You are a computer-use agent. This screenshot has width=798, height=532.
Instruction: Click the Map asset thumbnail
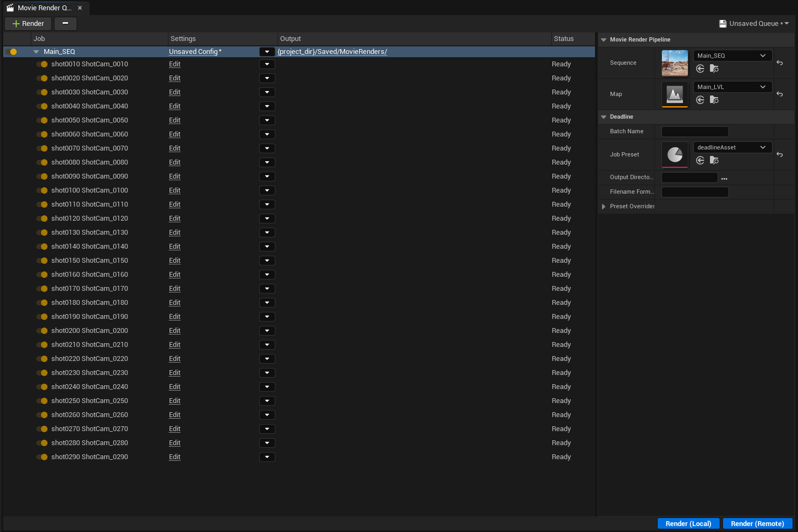pos(674,94)
